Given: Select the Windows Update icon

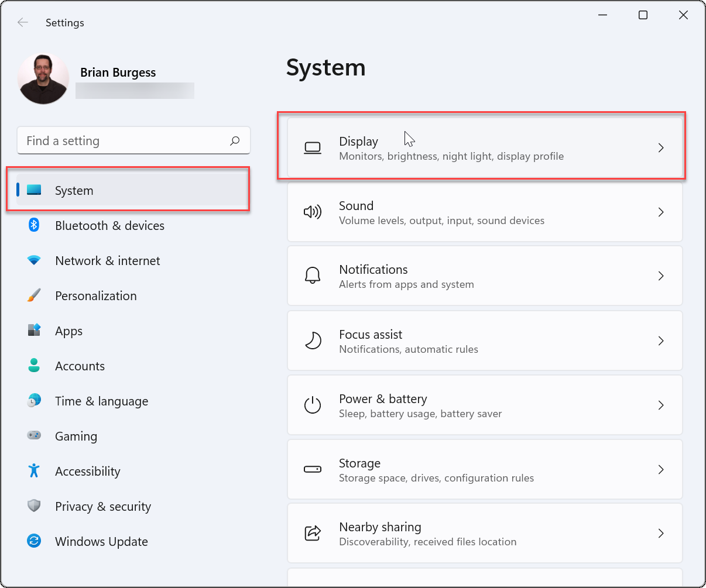Looking at the screenshot, I should [33, 541].
